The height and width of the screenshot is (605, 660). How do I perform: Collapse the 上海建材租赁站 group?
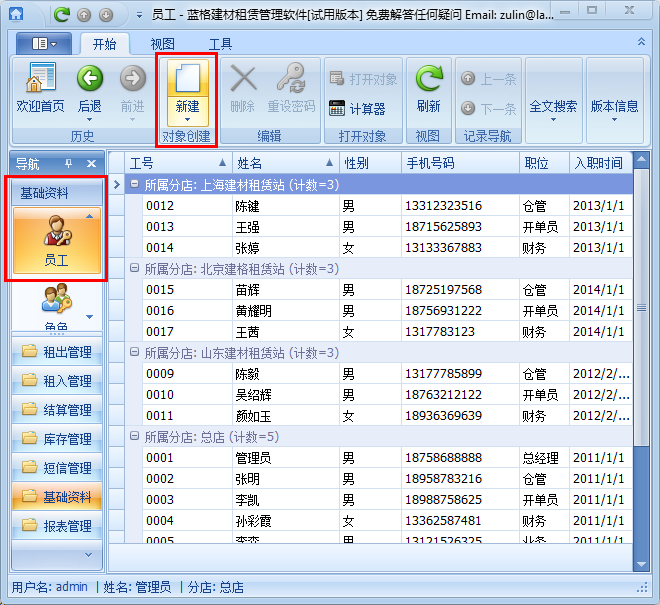[135, 185]
